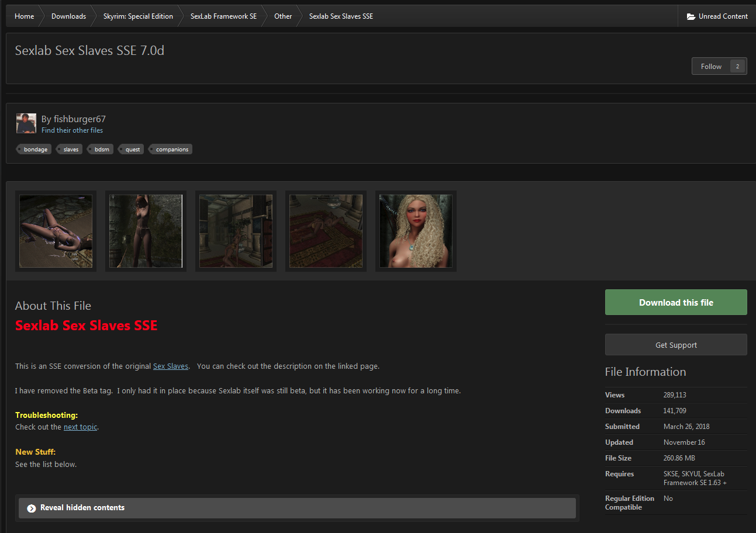Click the Troubleshooting heading
The height and width of the screenshot is (533, 756).
46,415
